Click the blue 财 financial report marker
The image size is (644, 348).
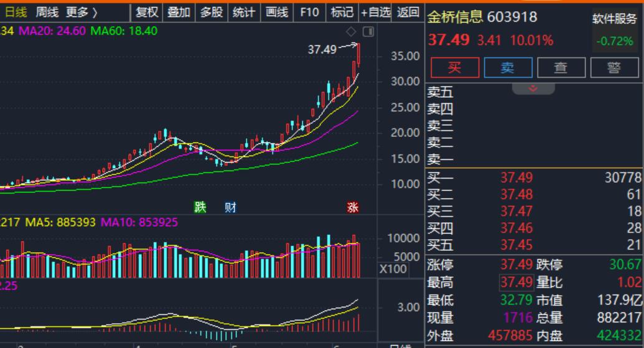(230, 207)
